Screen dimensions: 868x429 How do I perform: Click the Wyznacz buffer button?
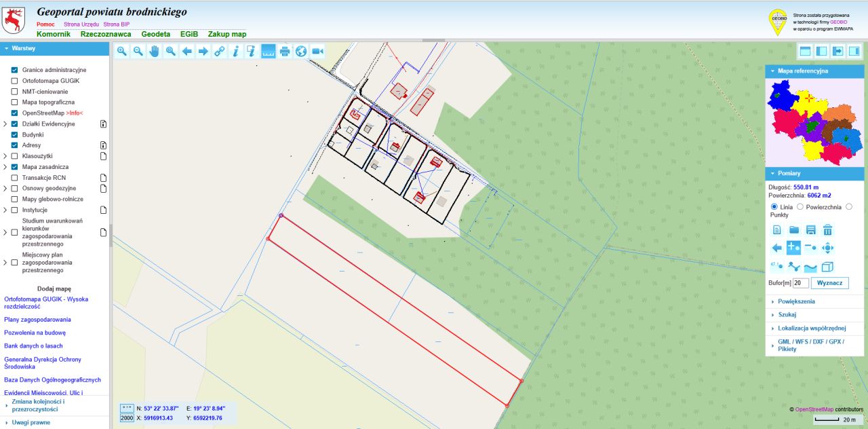829,283
